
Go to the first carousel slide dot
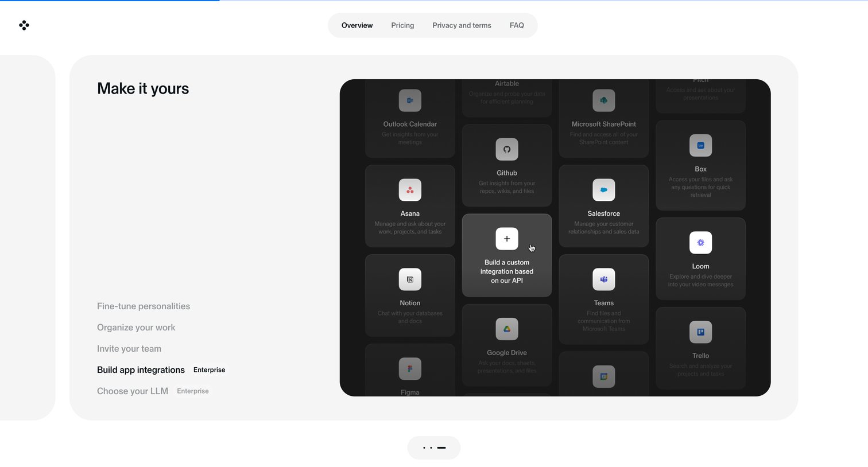coord(424,447)
